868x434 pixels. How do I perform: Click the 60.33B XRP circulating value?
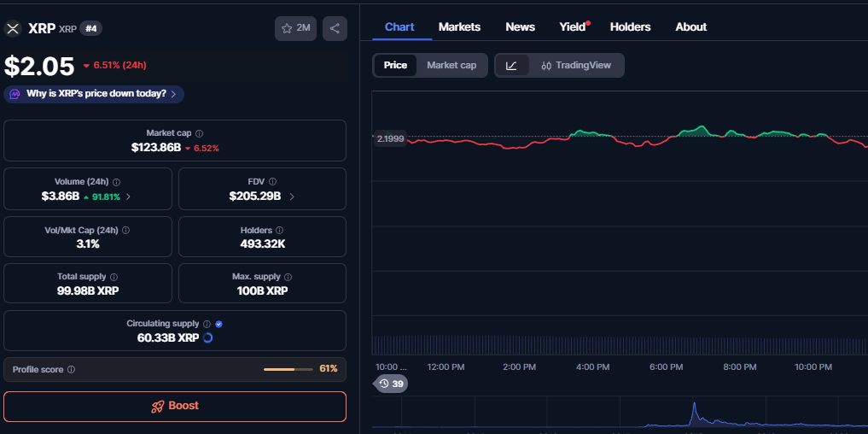pos(168,337)
